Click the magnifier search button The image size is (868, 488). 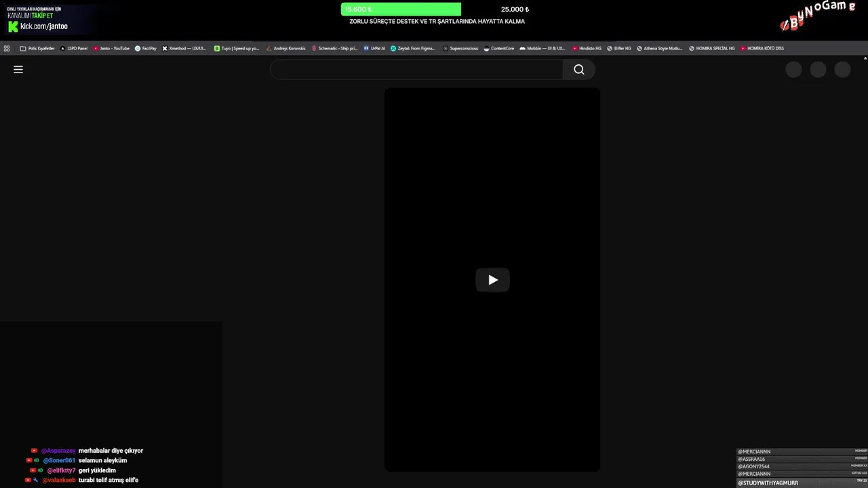click(578, 69)
